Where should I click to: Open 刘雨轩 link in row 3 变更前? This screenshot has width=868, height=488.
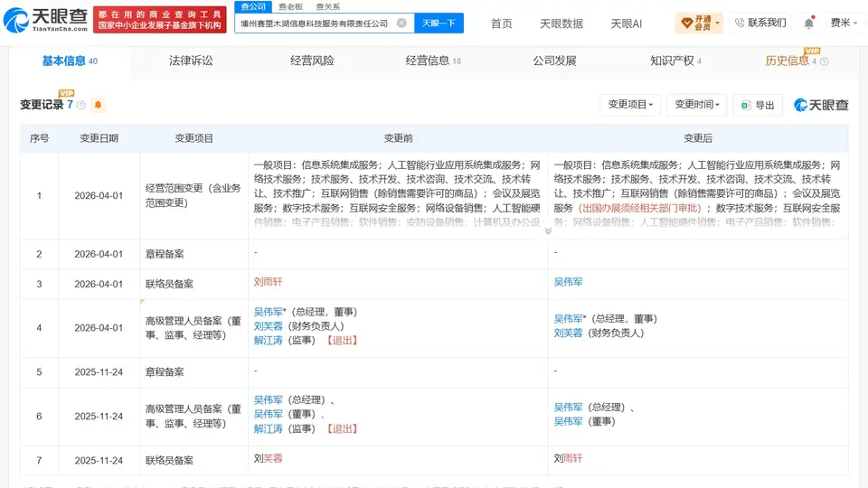point(268,282)
